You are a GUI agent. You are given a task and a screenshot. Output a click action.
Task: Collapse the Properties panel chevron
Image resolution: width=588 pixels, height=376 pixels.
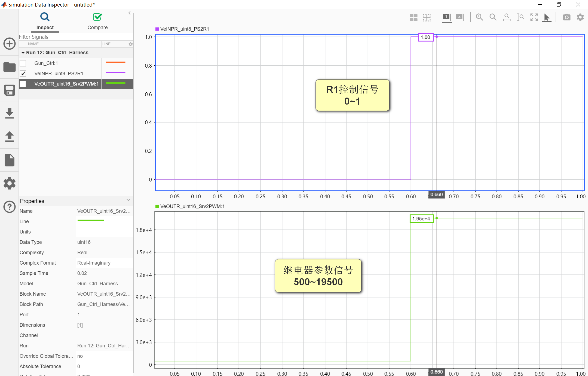[x=128, y=200]
